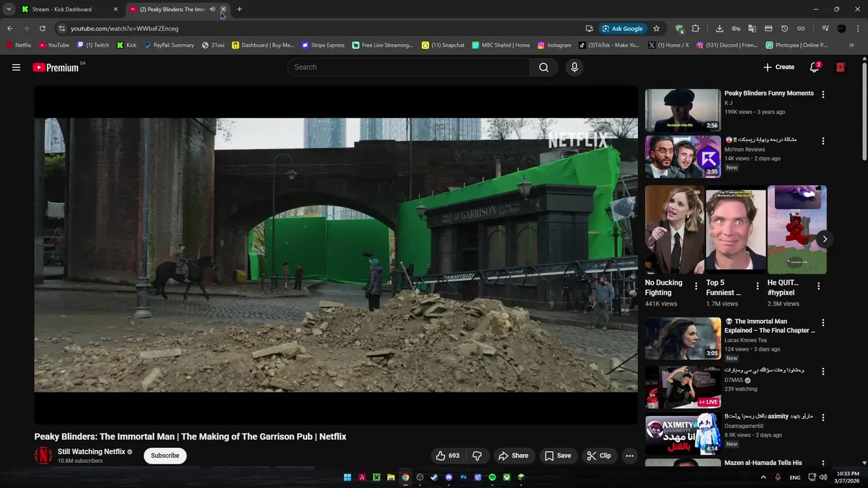The height and width of the screenshot is (488, 868).
Task: Open the tab search dropdown
Action: click(9, 9)
